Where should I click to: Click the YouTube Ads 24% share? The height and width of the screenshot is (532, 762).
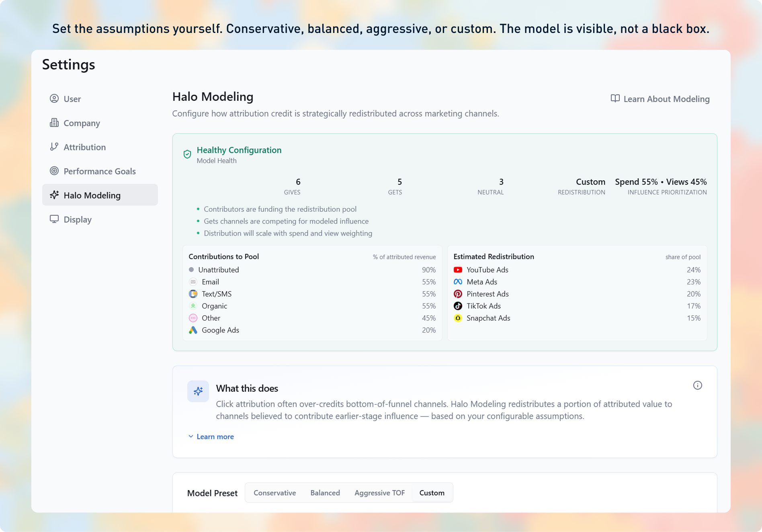tap(694, 270)
